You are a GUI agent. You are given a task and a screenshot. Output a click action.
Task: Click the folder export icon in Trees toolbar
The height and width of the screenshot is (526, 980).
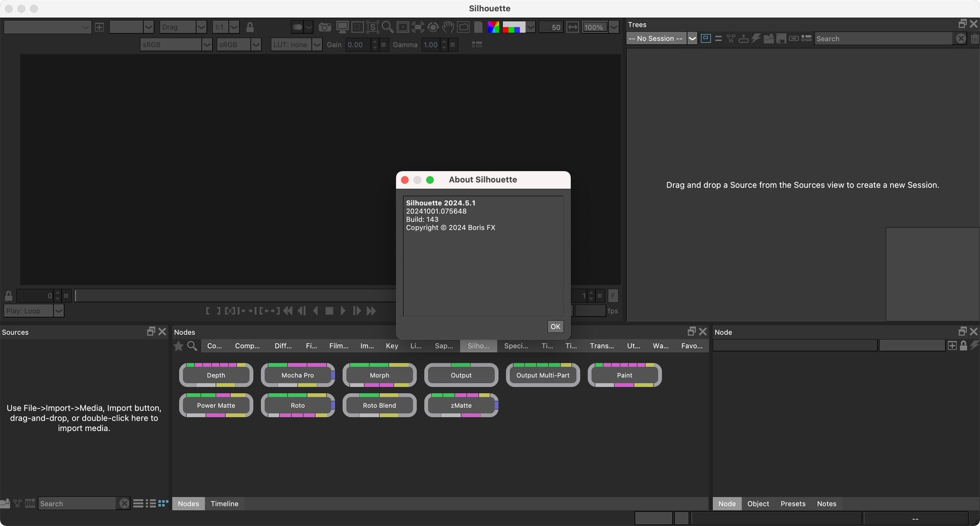pos(768,38)
